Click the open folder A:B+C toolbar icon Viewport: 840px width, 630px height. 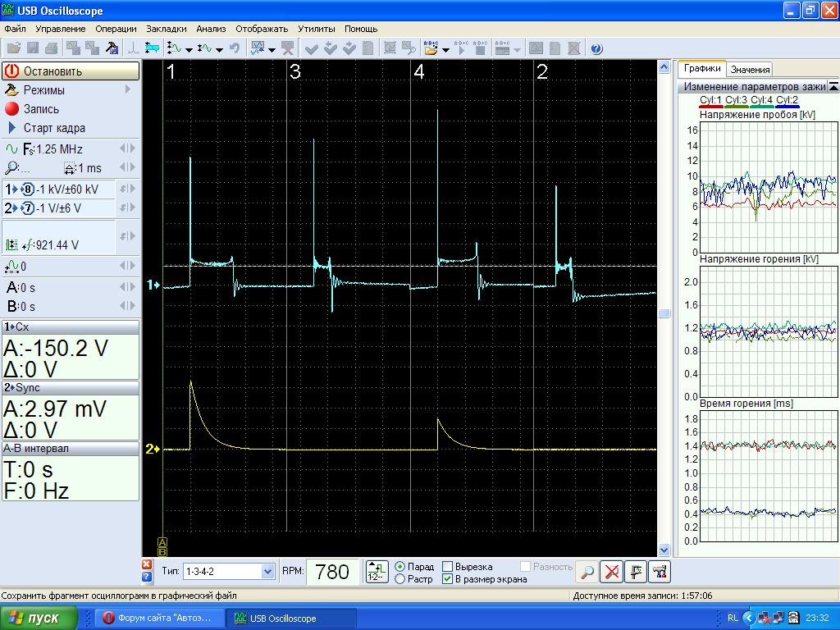point(431,48)
